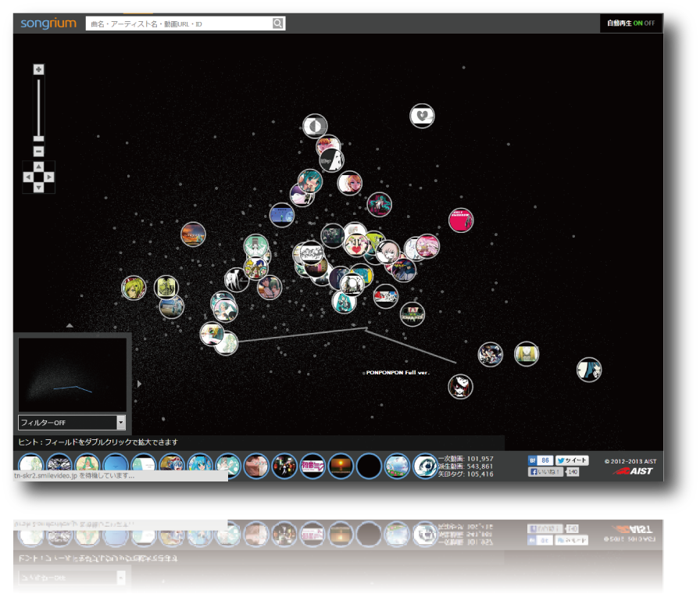
Task: Collapse minimap panel using top triangle
Action: (70, 325)
